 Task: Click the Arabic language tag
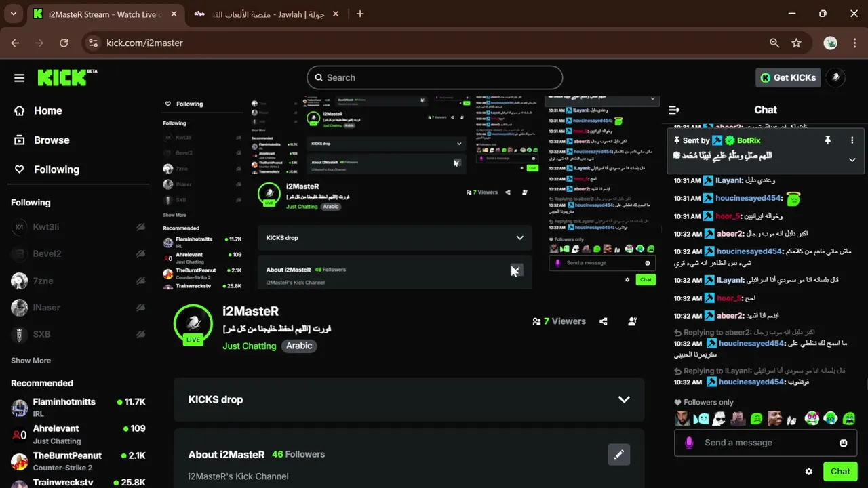pyautogui.click(x=299, y=346)
